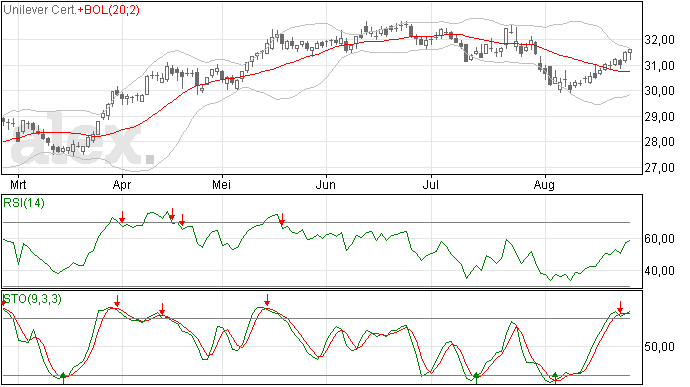Click the RSI sell arrow at start of April
Screen dimensions: 690x387
coord(122,217)
